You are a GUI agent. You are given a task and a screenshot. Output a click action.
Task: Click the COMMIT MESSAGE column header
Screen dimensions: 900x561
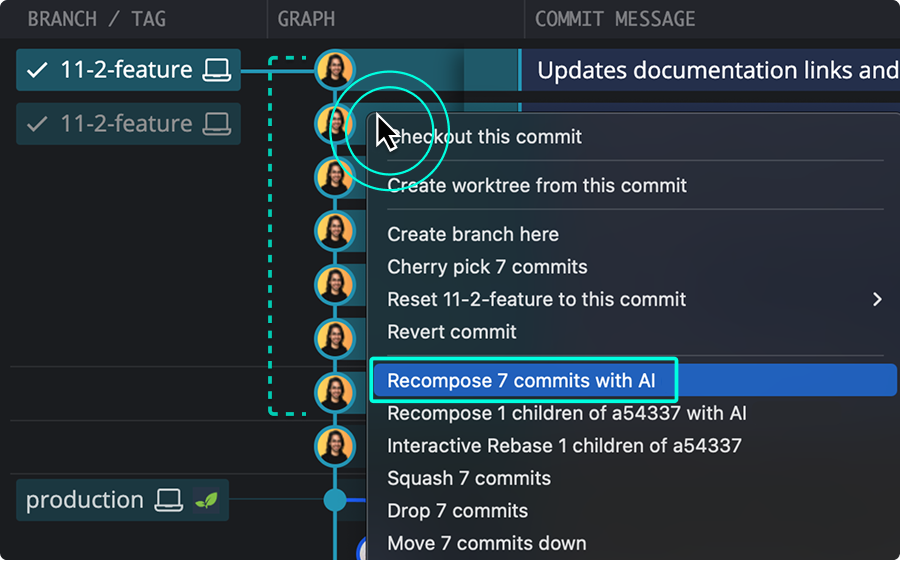(615, 19)
